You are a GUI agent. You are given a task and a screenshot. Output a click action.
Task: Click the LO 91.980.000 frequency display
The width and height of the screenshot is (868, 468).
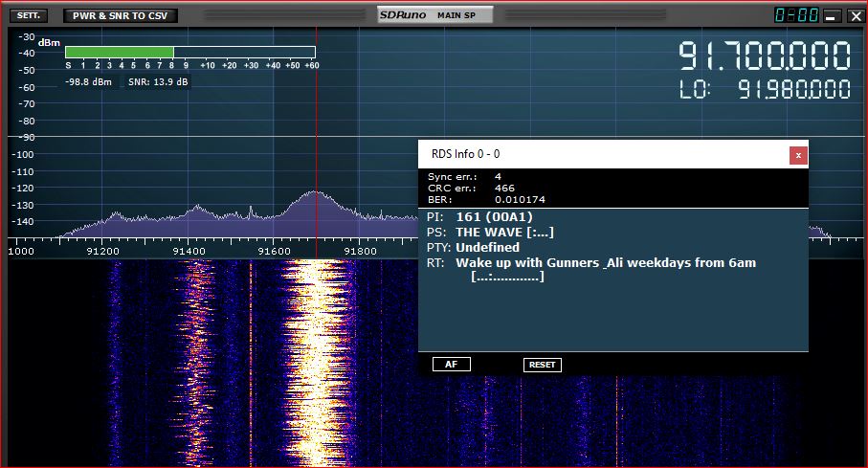[x=765, y=89]
